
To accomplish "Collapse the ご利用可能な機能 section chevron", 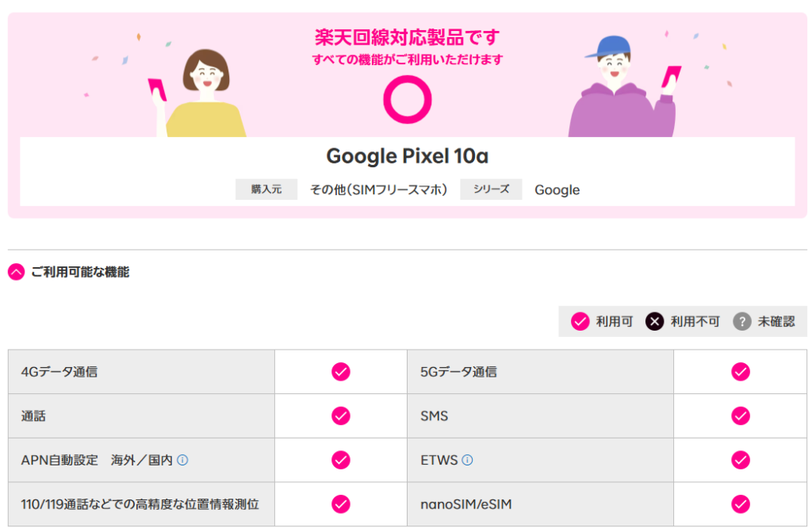I will [x=16, y=272].
